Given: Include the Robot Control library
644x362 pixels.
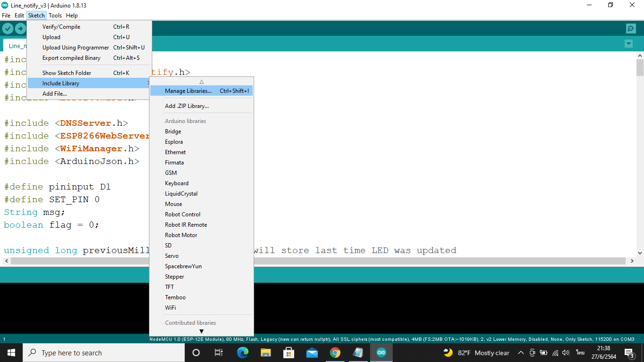Looking at the screenshot, I should (x=201, y=214).
